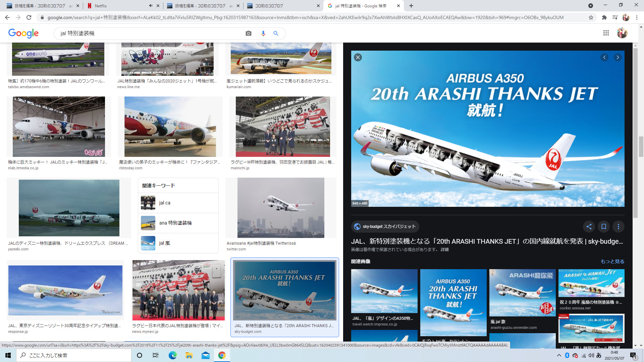
Task: Show hidden system tray icons
Action: point(559,355)
